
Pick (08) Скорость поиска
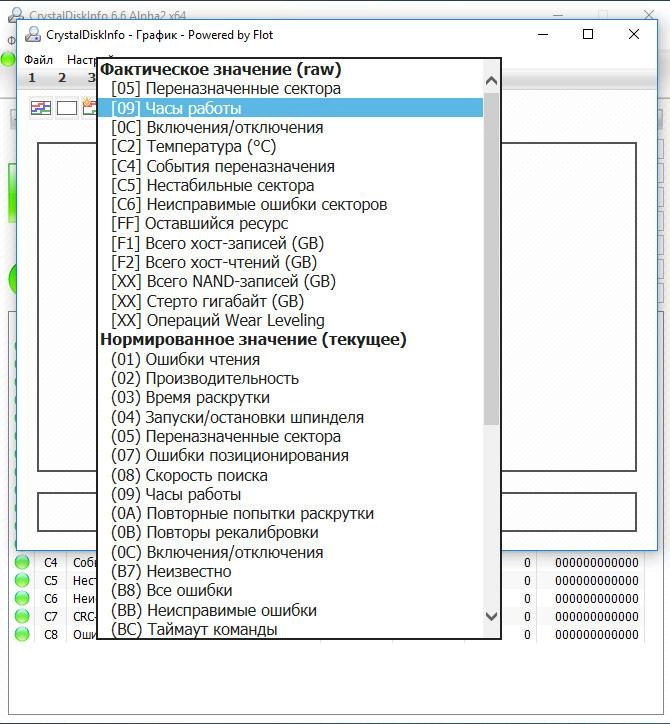290,475
